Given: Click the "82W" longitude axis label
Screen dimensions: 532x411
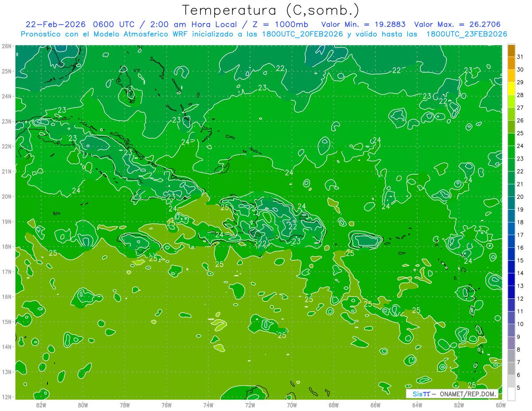Looking at the screenshot, I should click(41, 405).
